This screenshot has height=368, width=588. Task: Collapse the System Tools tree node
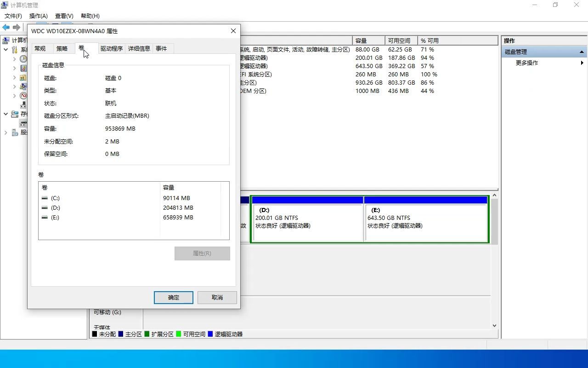pos(6,50)
